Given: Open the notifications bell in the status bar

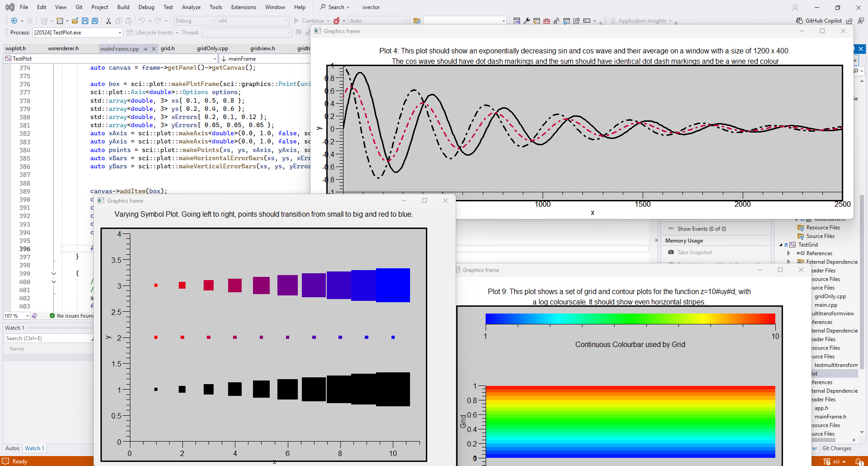Looking at the screenshot, I should (858, 461).
